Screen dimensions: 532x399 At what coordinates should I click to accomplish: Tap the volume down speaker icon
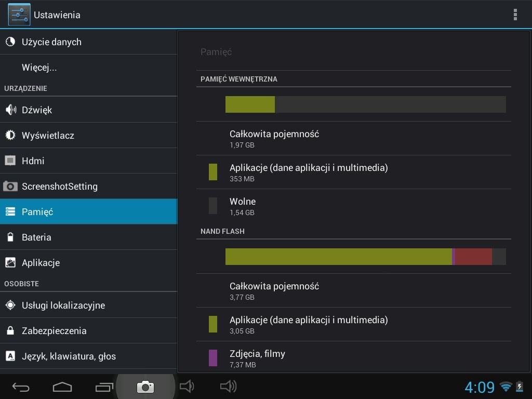187,387
